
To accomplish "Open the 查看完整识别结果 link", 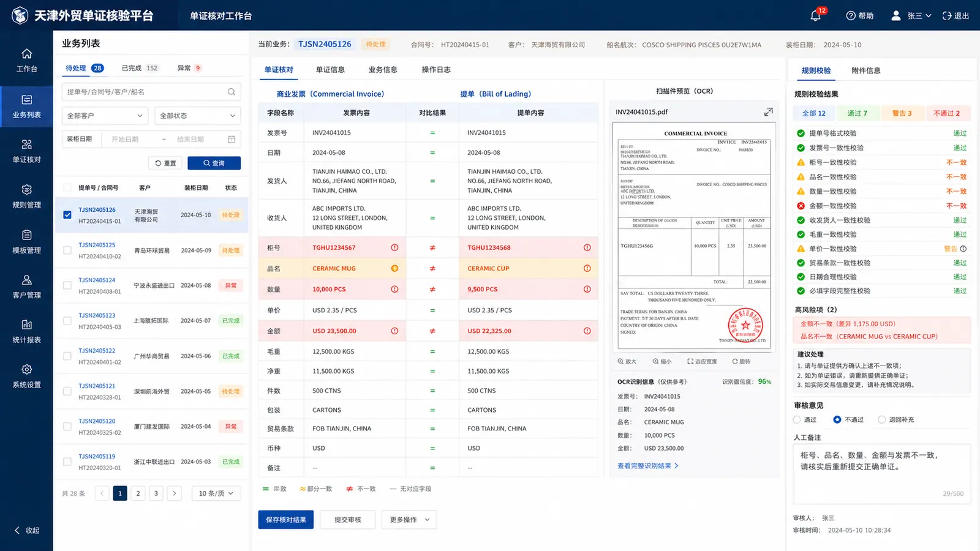I will [647, 466].
